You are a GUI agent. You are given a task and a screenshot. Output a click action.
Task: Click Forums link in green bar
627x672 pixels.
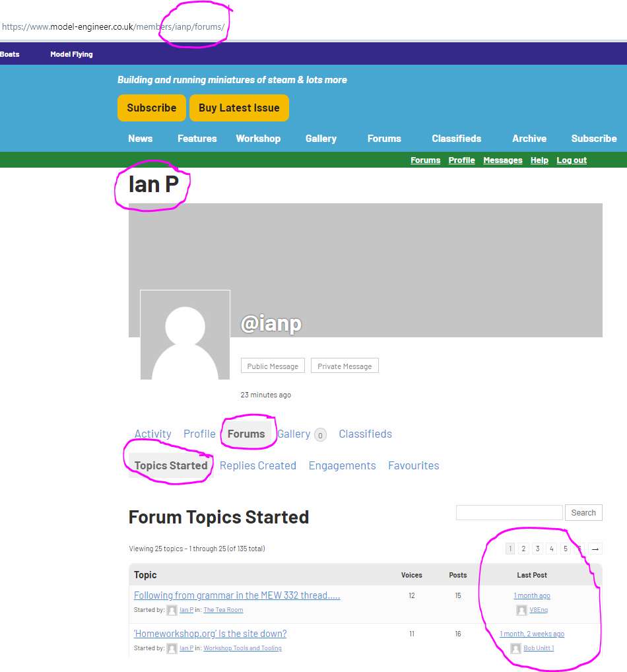(426, 160)
